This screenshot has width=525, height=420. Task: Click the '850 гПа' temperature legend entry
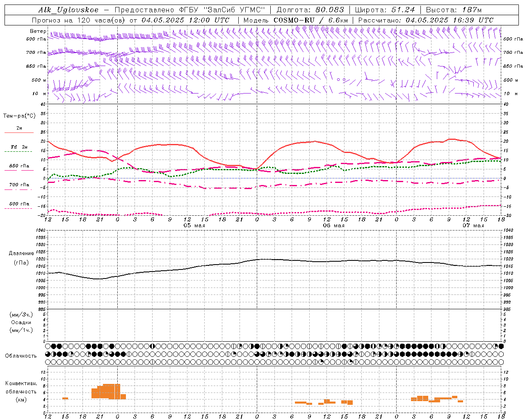click(19, 166)
